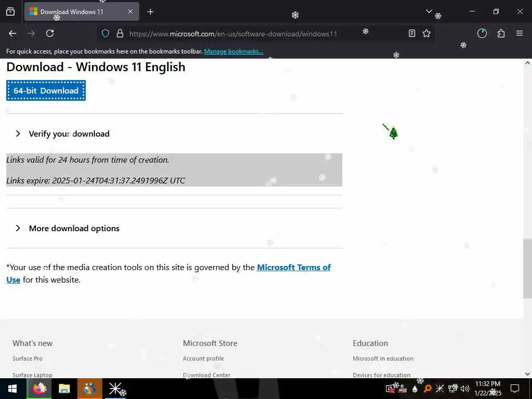Click the Surface Pro footer link
This screenshot has width=532, height=399.
(28, 358)
